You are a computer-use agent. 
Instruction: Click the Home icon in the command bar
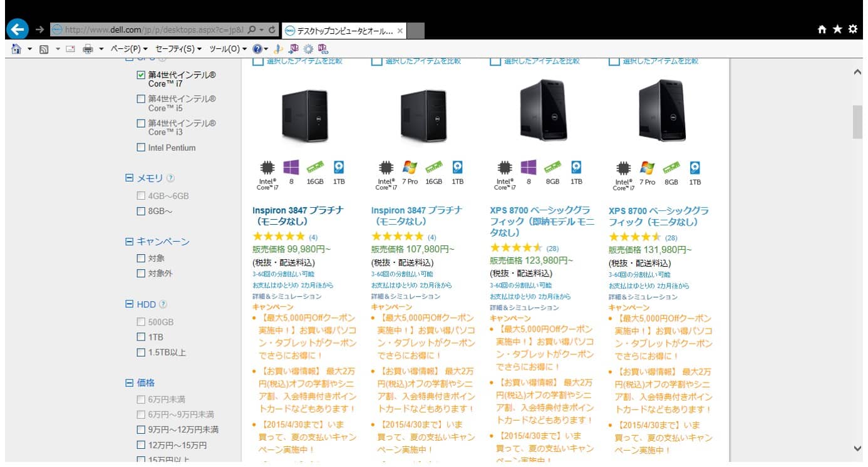coord(17,49)
